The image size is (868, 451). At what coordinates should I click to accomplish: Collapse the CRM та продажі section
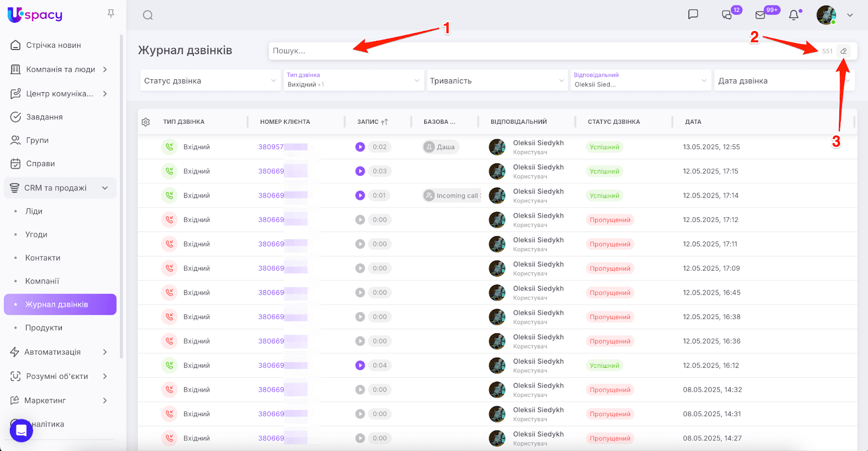click(x=105, y=188)
